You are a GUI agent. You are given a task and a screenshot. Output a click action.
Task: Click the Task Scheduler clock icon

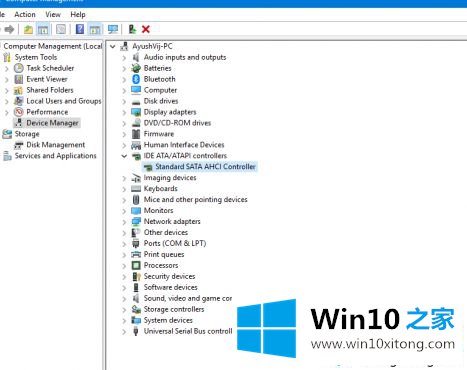tap(19, 68)
